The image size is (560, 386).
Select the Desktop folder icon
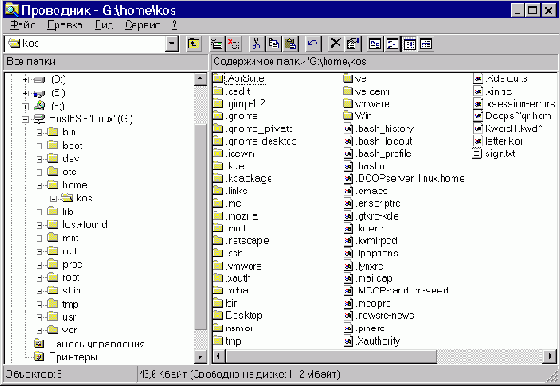[218, 315]
